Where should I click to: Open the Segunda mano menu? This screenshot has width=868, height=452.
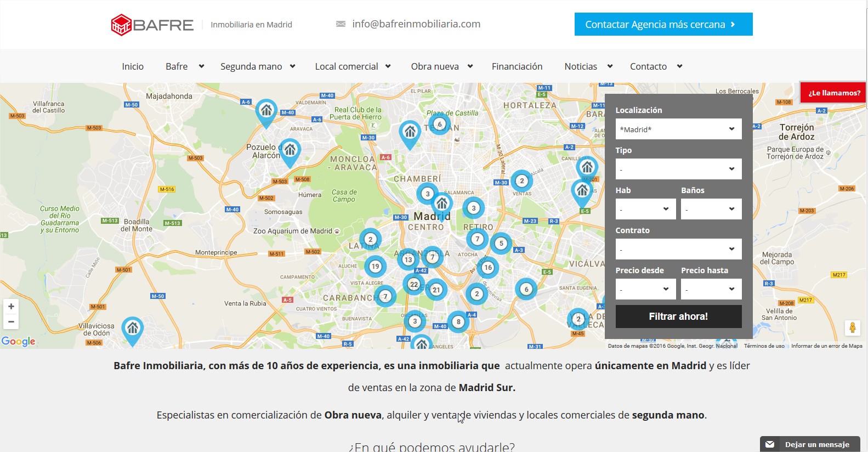257,66
